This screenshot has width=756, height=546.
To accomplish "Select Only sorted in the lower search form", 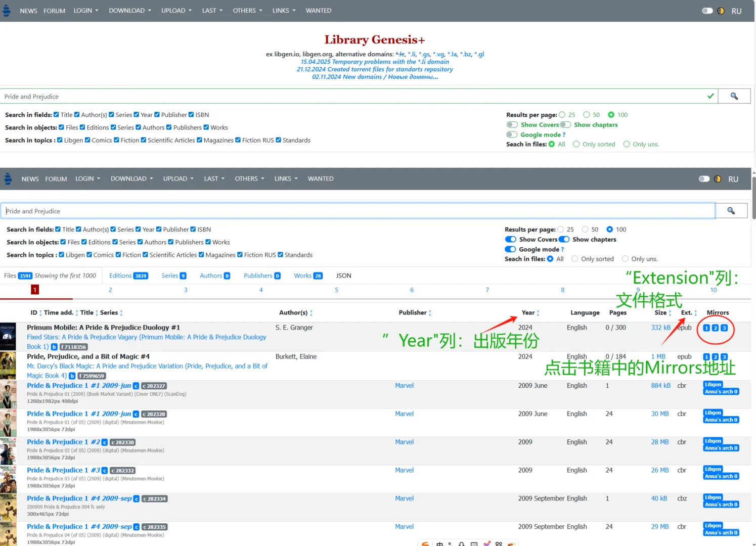I will tap(575, 259).
